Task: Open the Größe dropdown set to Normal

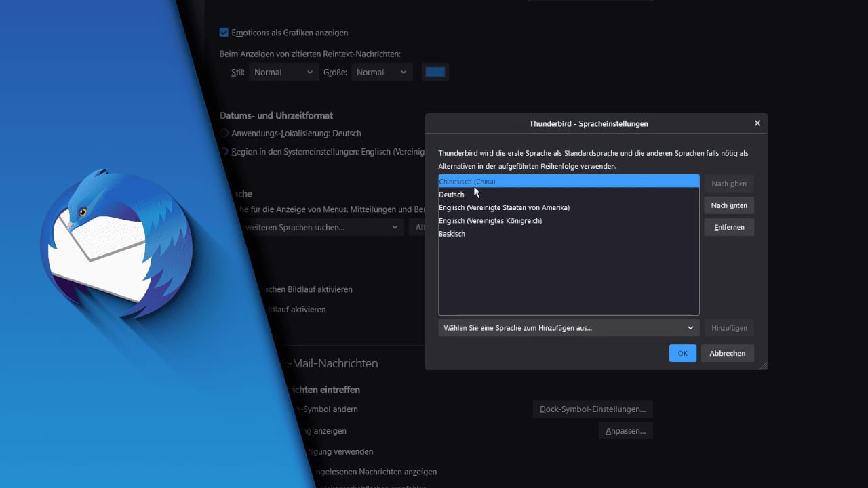Action: tap(382, 73)
